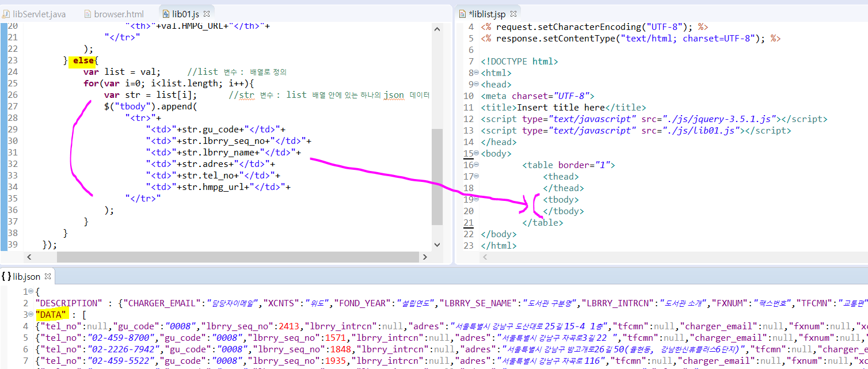The width and height of the screenshot is (868, 369).
Task: Click on str.gu_code in line 29
Action: coord(214,130)
